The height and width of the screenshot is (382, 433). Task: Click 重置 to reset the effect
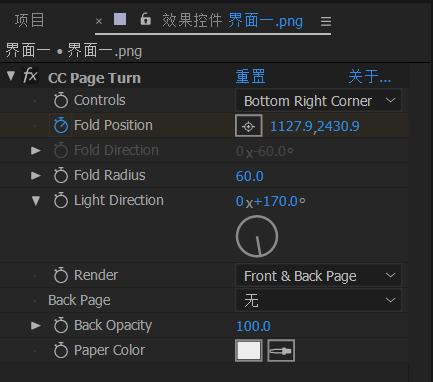(250, 77)
